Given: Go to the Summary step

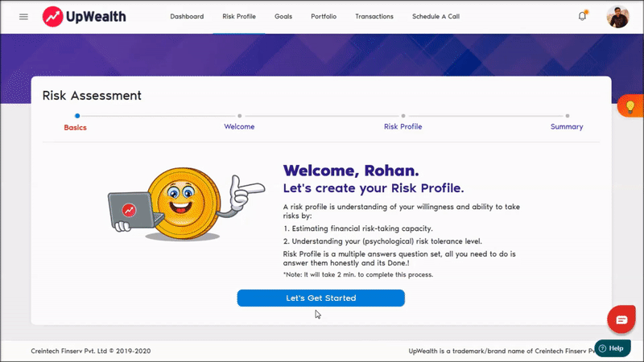Looking at the screenshot, I should 567,126.
